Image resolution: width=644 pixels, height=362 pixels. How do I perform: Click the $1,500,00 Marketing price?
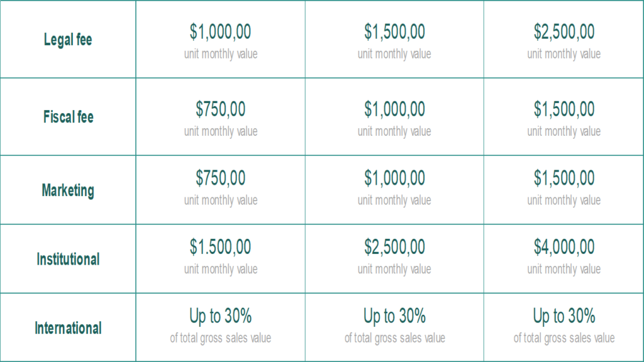564,178
